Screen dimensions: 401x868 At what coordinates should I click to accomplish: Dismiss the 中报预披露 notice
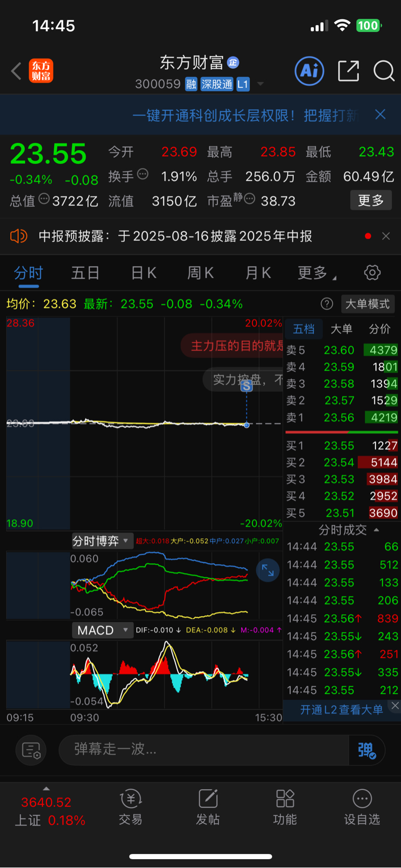(x=386, y=236)
